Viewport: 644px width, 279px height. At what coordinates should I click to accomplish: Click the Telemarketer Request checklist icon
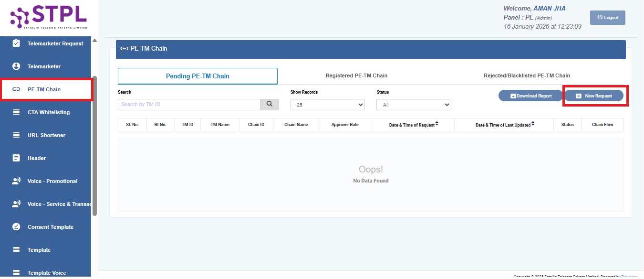pos(16,43)
